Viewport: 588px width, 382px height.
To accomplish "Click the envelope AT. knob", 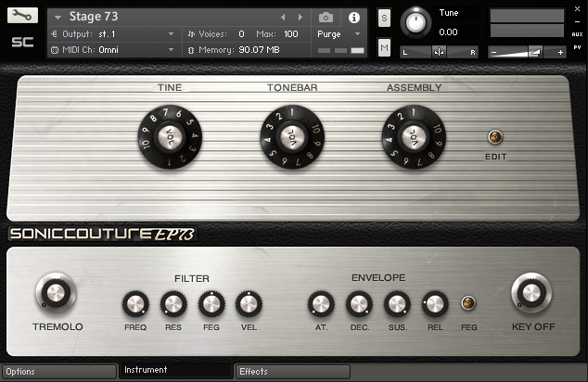I will (321, 304).
